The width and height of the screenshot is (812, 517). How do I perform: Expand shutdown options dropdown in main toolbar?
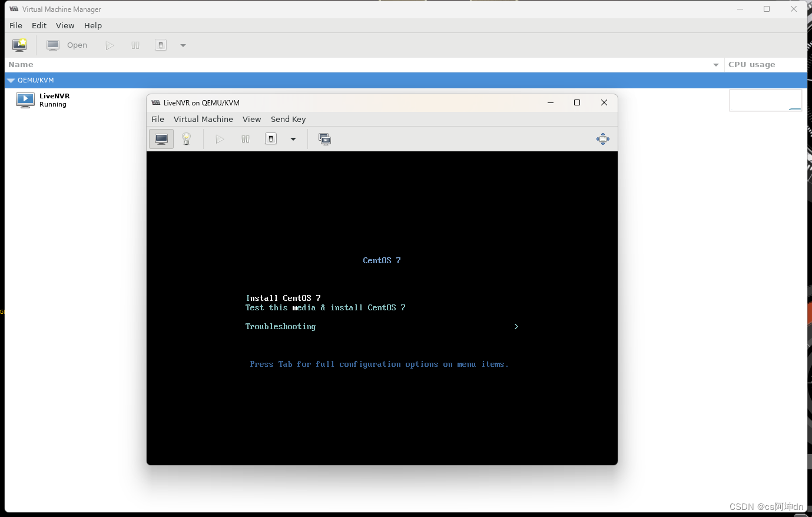coord(183,45)
